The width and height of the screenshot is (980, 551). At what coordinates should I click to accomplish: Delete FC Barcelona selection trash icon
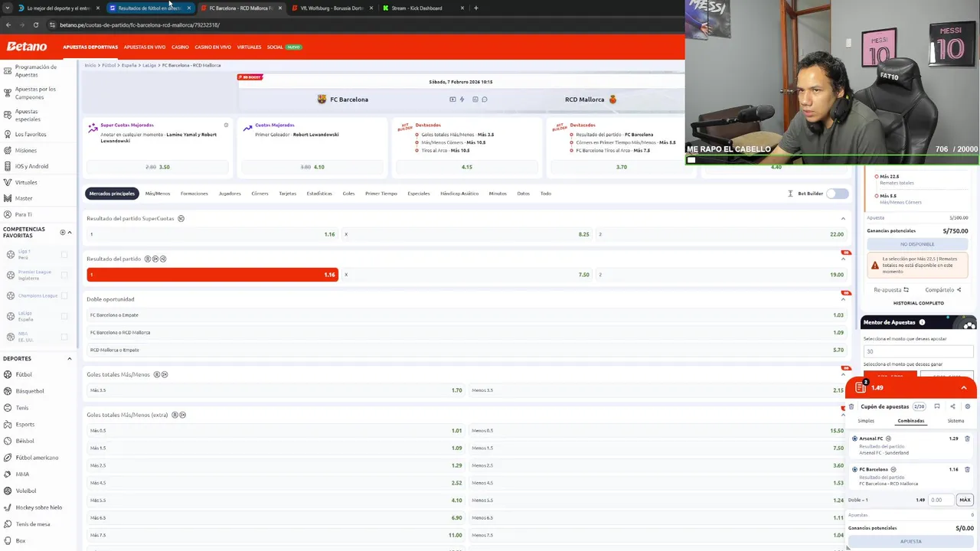967,469
